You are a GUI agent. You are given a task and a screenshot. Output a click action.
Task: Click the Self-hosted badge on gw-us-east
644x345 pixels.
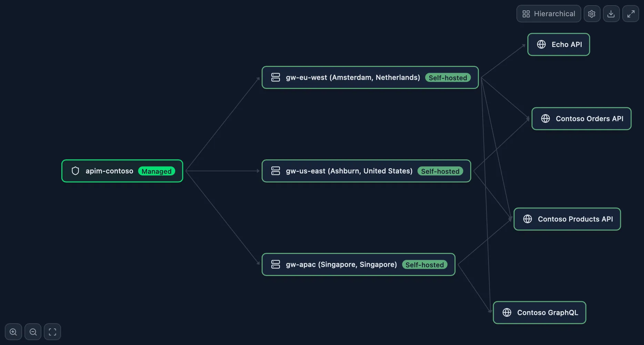(440, 171)
